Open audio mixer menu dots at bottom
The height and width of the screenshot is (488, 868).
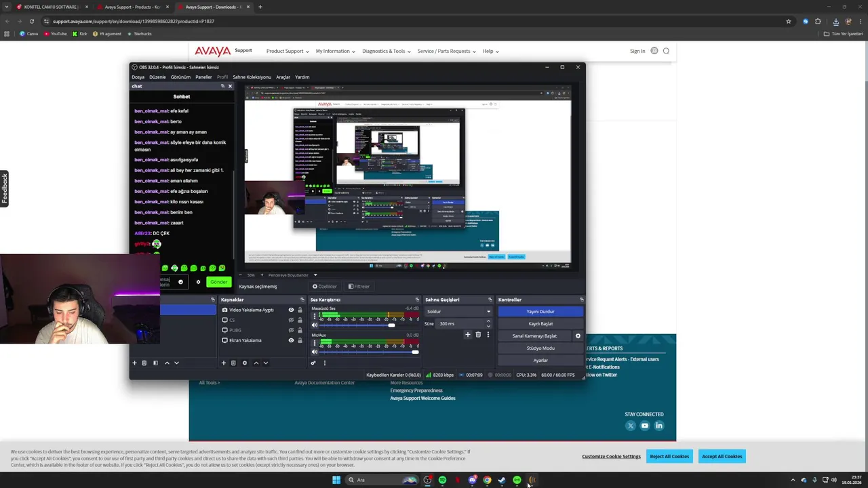click(x=324, y=363)
